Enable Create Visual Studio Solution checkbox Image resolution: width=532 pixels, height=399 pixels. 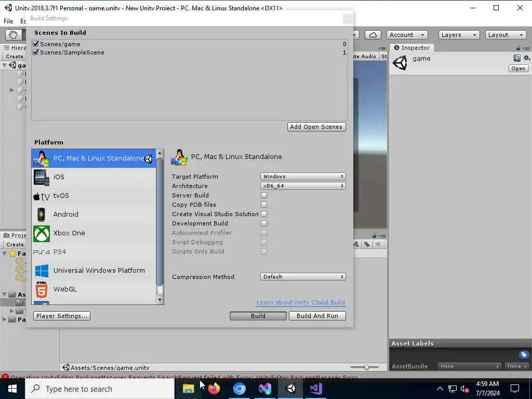[263, 214]
